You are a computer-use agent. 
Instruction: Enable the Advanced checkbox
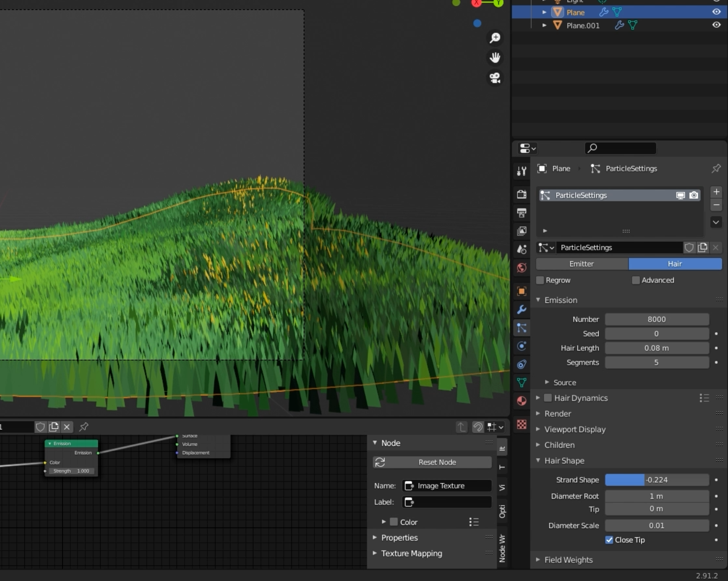(x=636, y=280)
